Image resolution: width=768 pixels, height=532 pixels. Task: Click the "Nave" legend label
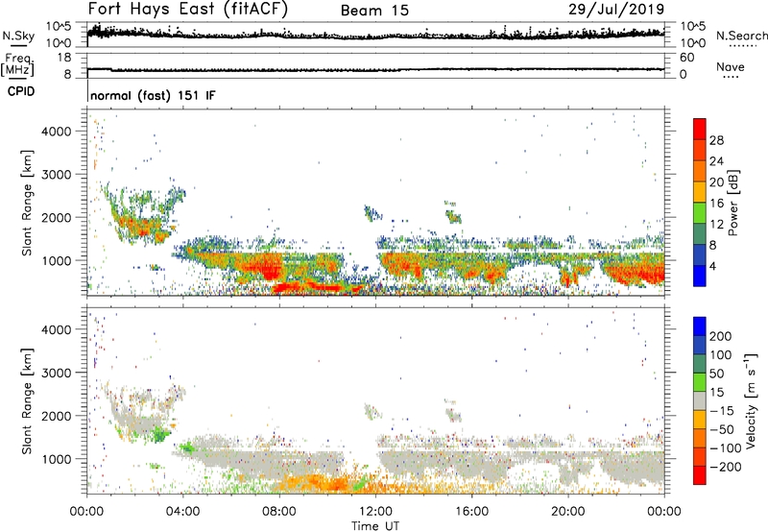[x=731, y=66]
